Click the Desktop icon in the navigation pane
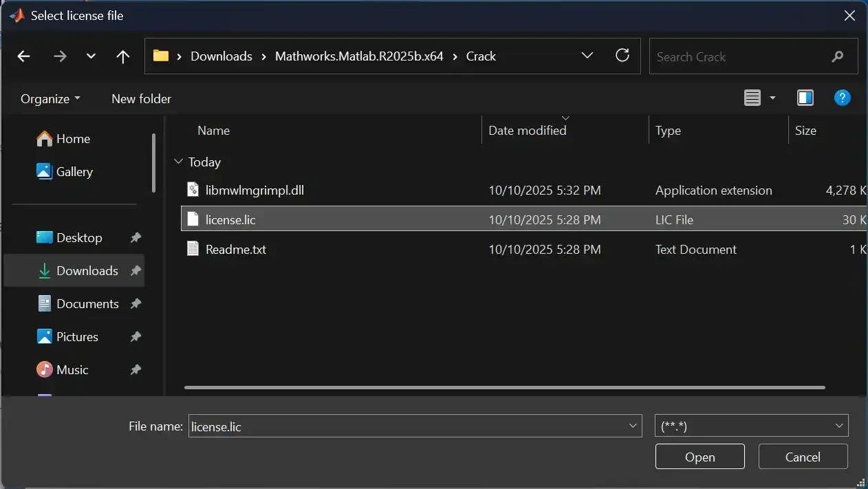 44,238
